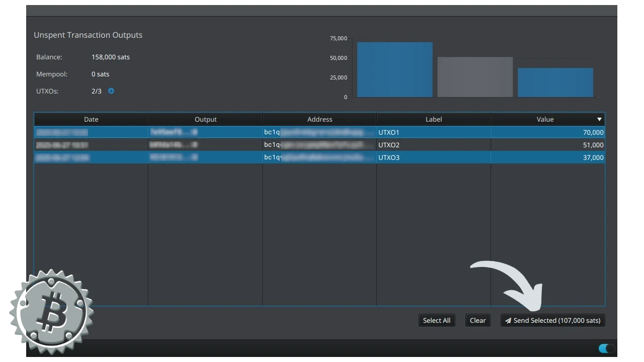Click the 51,000 value cell
This screenshot has width=644, height=362.
[548, 145]
